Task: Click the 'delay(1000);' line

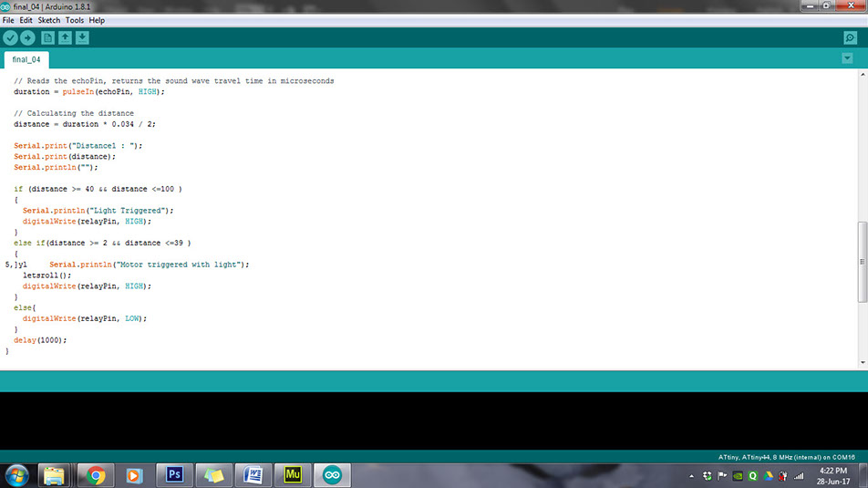Action: [x=40, y=340]
